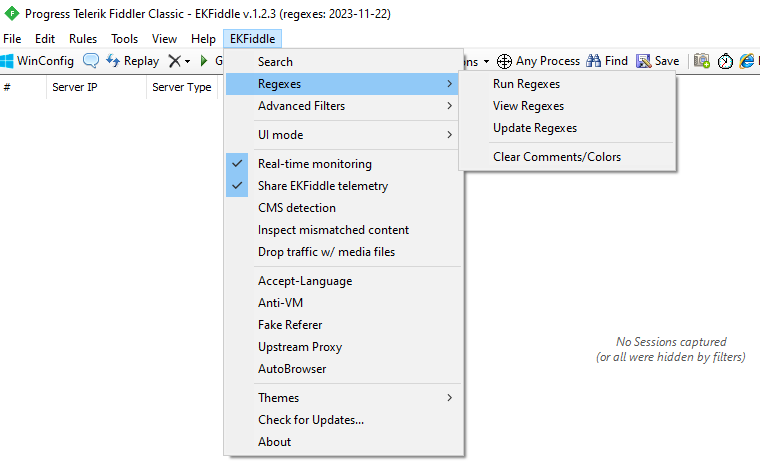Enable Drop traffic w/ media files

click(x=343, y=252)
